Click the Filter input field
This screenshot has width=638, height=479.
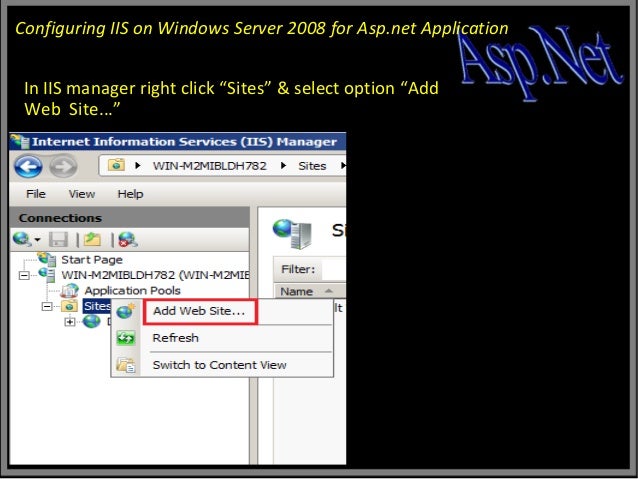[x=334, y=269]
